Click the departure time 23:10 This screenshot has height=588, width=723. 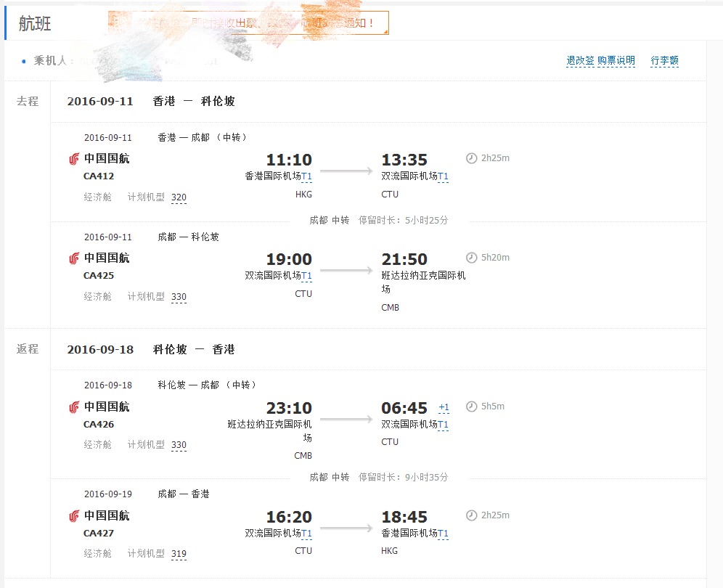pyautogui.click(x=289, y=408)
